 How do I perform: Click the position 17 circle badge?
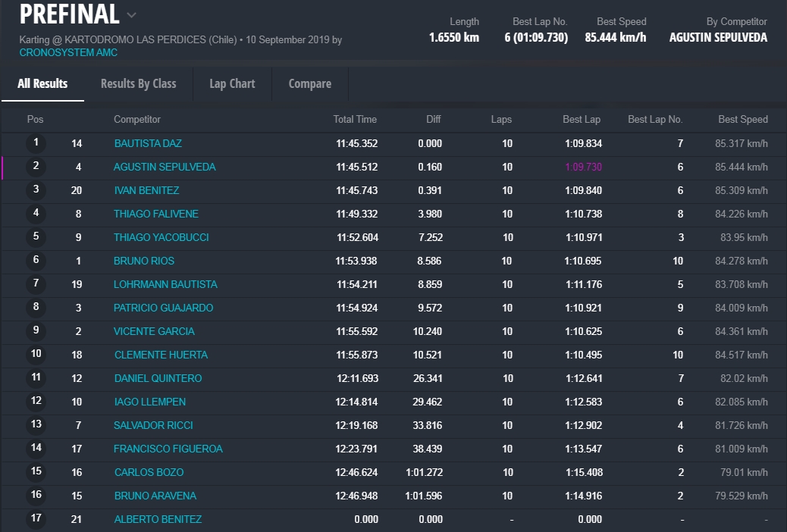pyautogui.click(x=36, y=518)
